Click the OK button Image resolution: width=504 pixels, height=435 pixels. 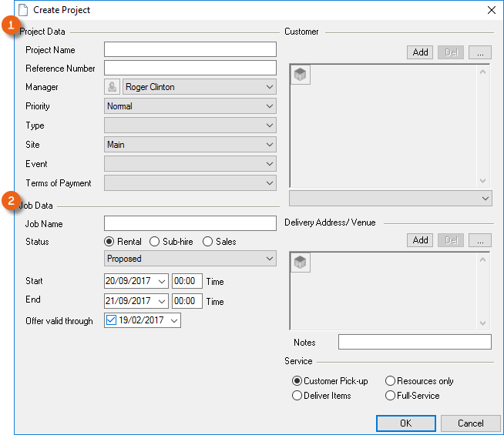click(405, 423)
